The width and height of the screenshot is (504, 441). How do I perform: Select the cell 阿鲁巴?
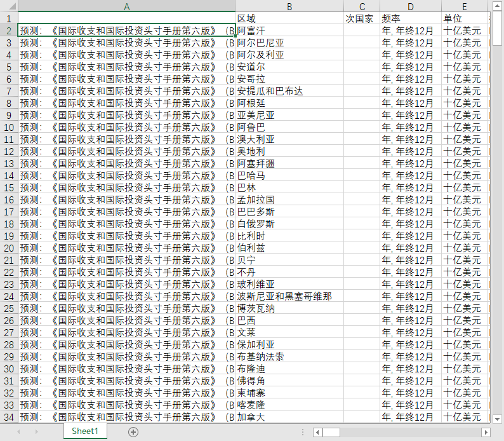[289, 127]
